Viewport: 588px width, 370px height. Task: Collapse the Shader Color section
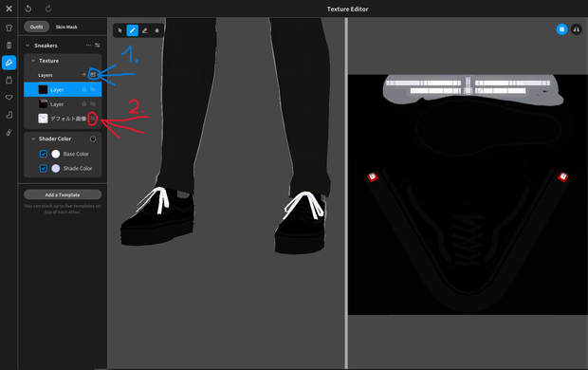(x=33, y=139)
